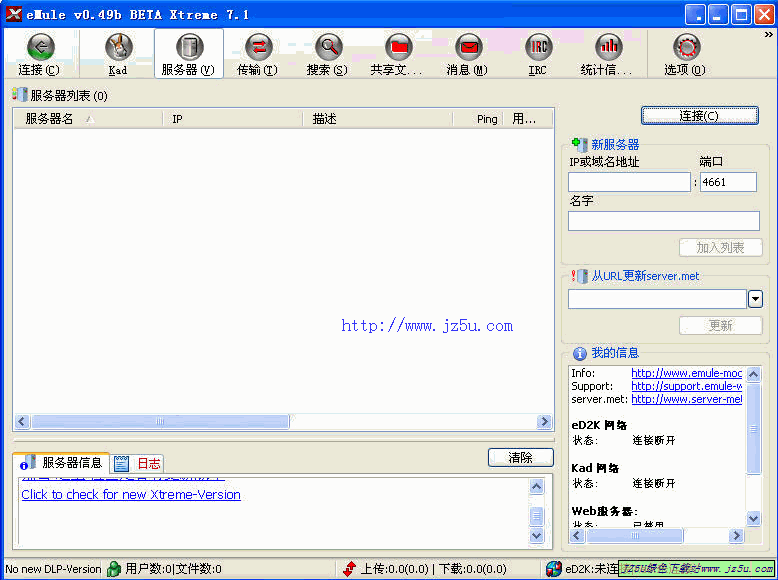Viewport: 778px width, 580px height.
Task: Click My Info horizontal scroll right arrow
Action: (736, 536)
